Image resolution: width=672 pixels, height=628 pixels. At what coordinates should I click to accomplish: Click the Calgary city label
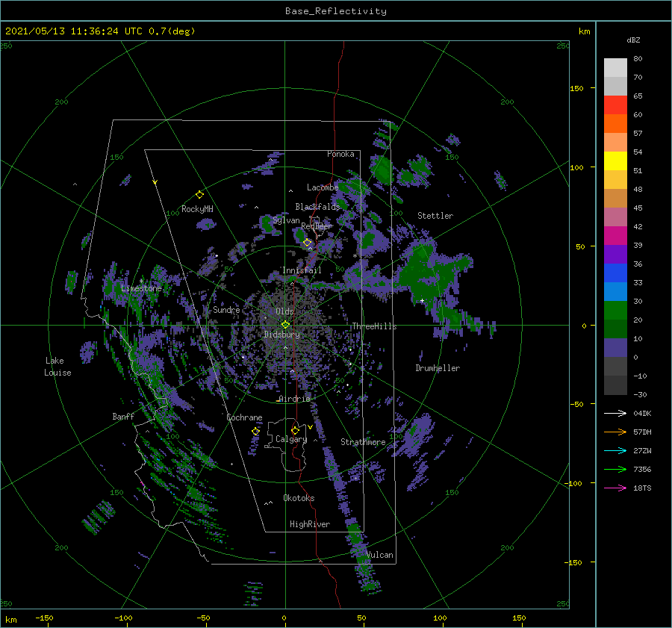tap(291, 439)
